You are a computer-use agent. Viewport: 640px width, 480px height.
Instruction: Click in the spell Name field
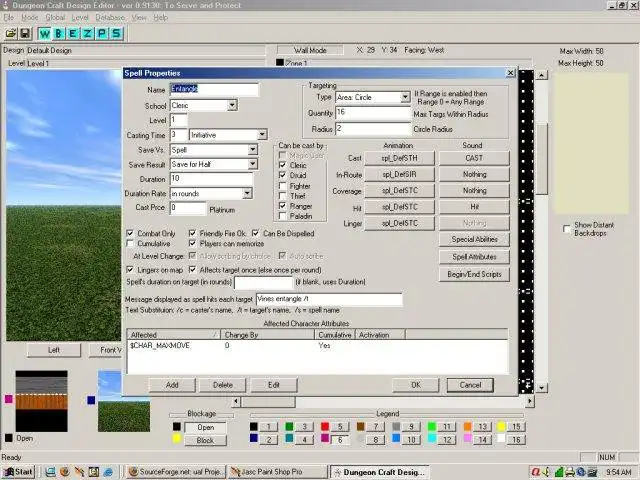click(214, 89)
